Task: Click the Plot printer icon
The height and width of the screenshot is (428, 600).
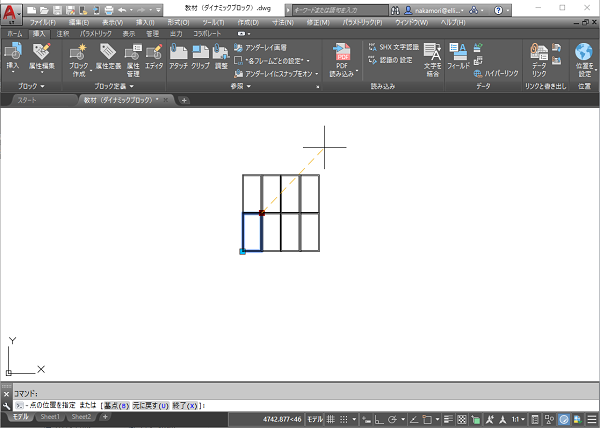Action: pyautogui.click(x=109, y=10)
